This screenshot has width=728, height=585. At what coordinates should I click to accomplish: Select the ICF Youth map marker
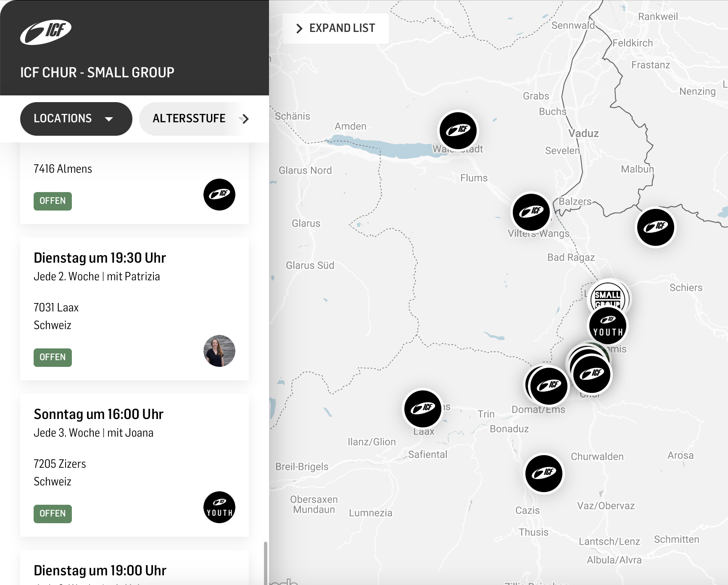tap(608, 327)
